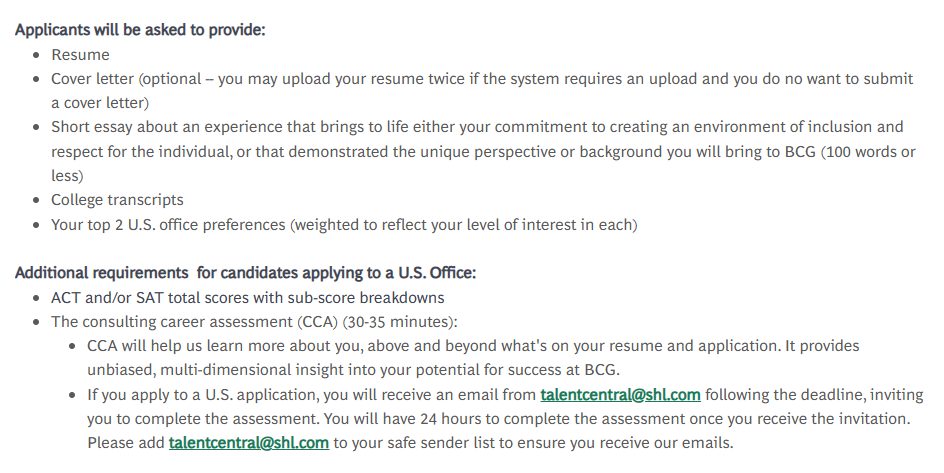The height and width of the screenshot is (473, 944).
Task: Click the words "(100 words or" in the essay bullet
Action: tap(868, 152)
